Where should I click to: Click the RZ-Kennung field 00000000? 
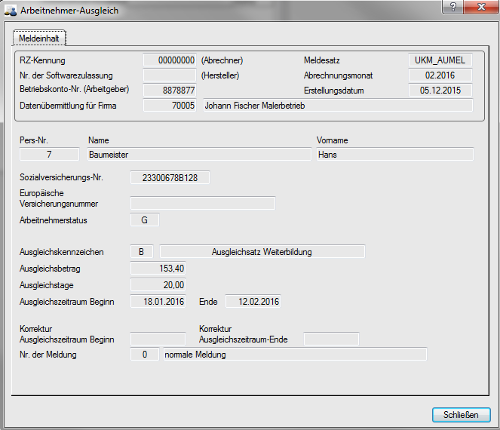(170, 60)
